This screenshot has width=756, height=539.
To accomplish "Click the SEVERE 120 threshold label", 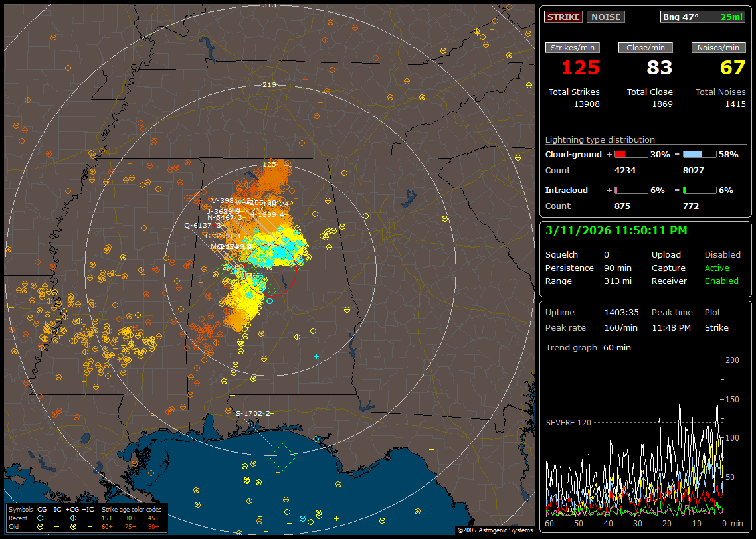I will tap(568, 422).
